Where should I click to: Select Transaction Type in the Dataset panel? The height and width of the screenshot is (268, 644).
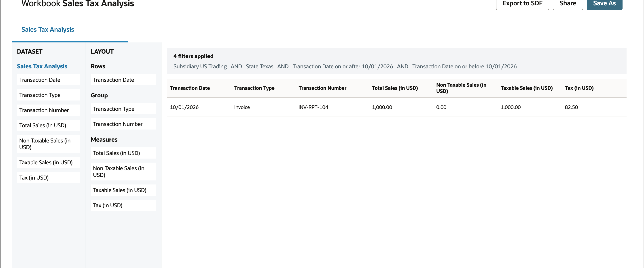pos(48,95)
